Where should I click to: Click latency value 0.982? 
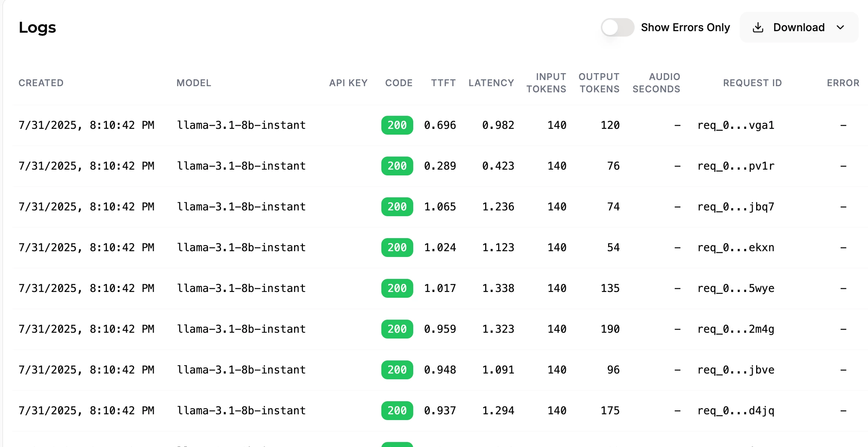(x=498, y=125)
